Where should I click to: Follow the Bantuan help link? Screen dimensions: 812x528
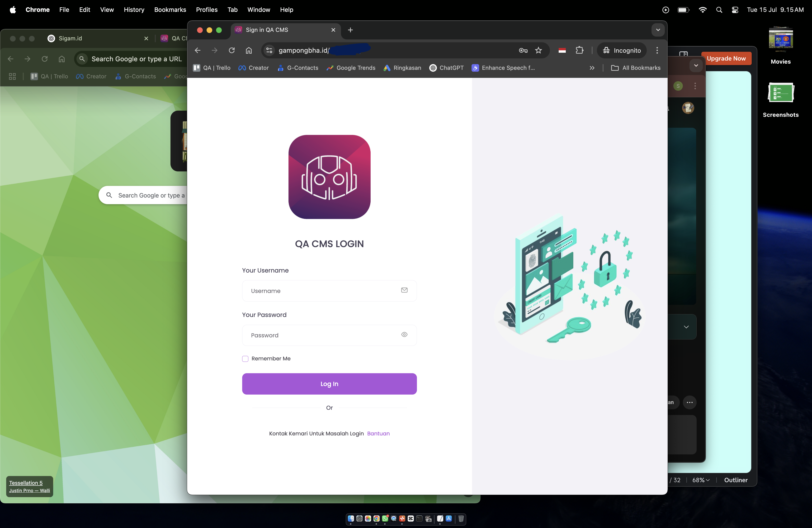click(378, 434)
